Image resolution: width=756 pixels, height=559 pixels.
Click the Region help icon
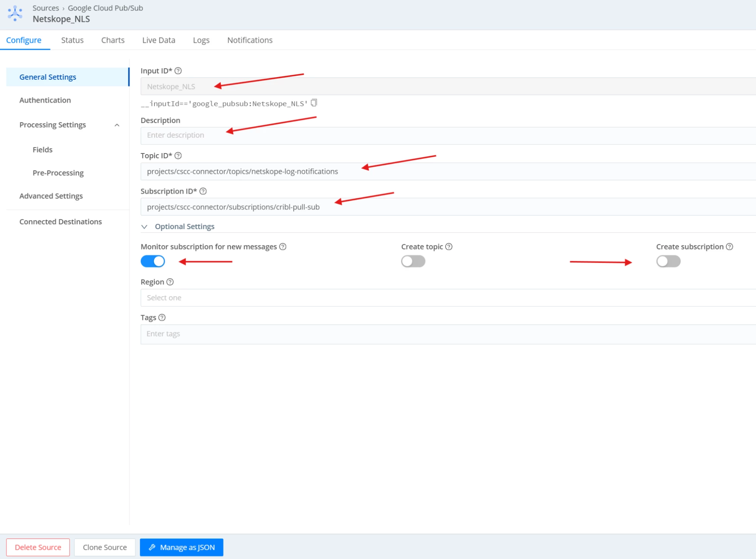170,282
